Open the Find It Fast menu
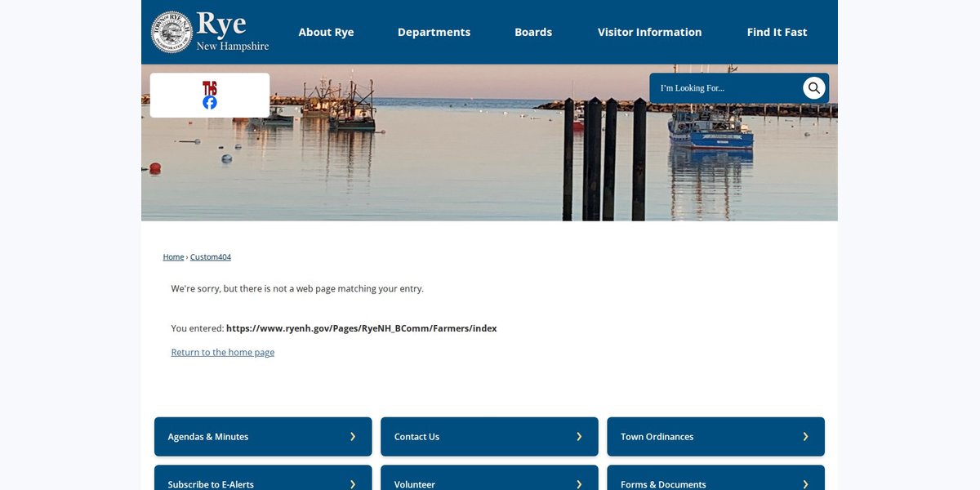The width and height of the screenshot is (980, 490). [777, 32]
